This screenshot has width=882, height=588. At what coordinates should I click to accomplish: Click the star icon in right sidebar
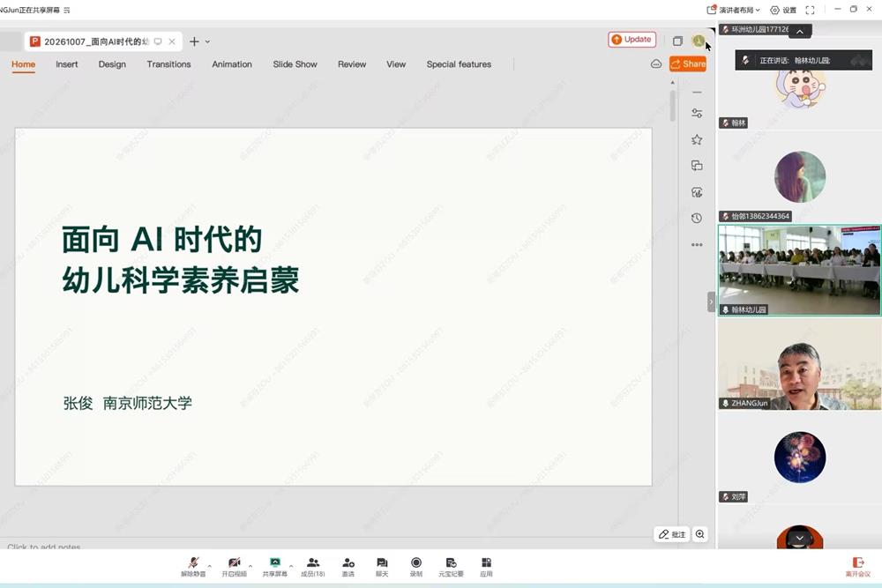[x=697, y=139]
